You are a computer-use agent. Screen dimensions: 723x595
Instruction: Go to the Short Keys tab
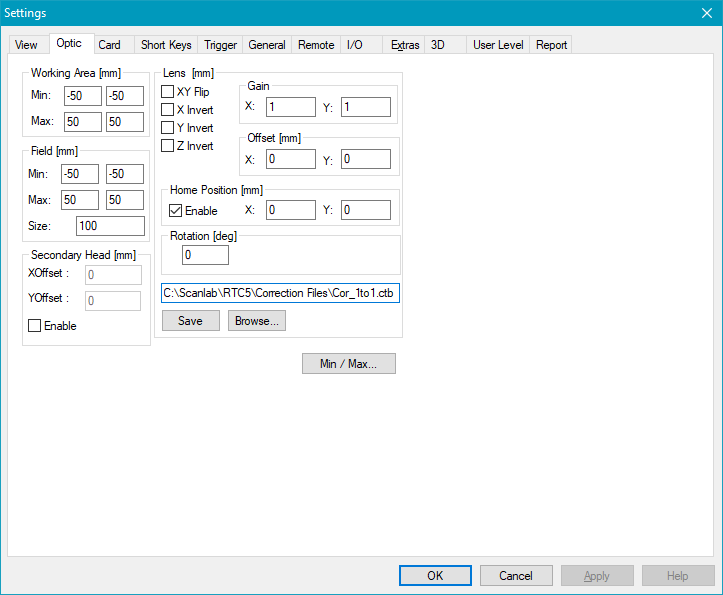[166, 45]
